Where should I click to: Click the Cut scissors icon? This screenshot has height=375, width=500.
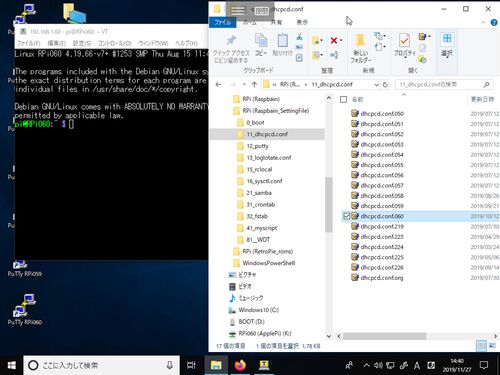click(299, 37)
